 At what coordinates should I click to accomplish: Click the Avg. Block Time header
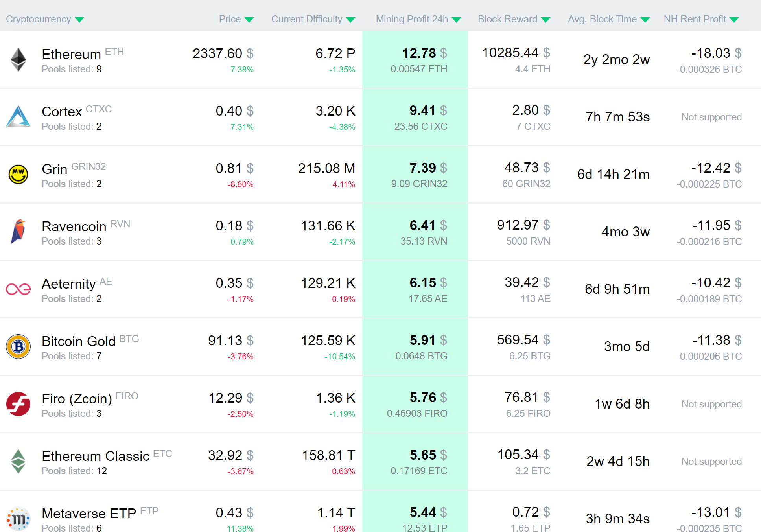(x=602, y=19)
